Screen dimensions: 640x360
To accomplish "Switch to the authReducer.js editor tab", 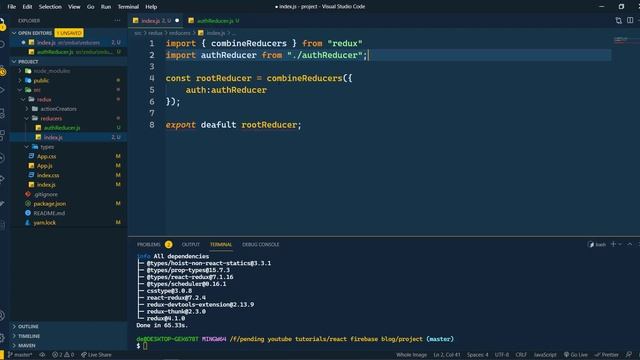I will click(214, 20).
